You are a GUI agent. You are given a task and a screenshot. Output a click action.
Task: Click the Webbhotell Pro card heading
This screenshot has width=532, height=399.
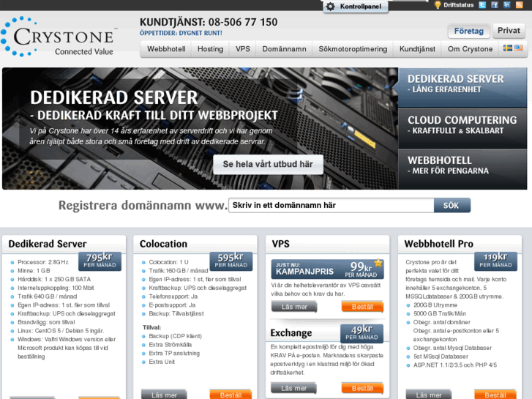[x=438, y=244]
